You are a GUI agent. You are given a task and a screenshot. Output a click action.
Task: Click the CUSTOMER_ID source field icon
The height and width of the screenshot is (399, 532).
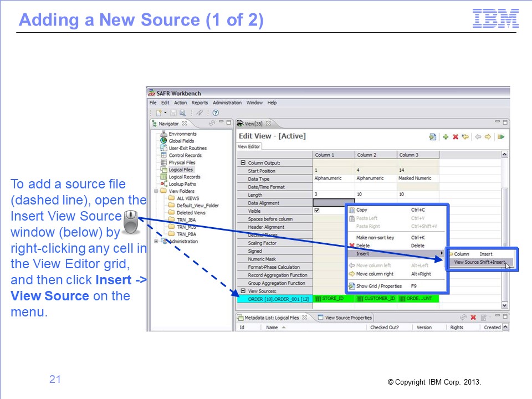360,299
